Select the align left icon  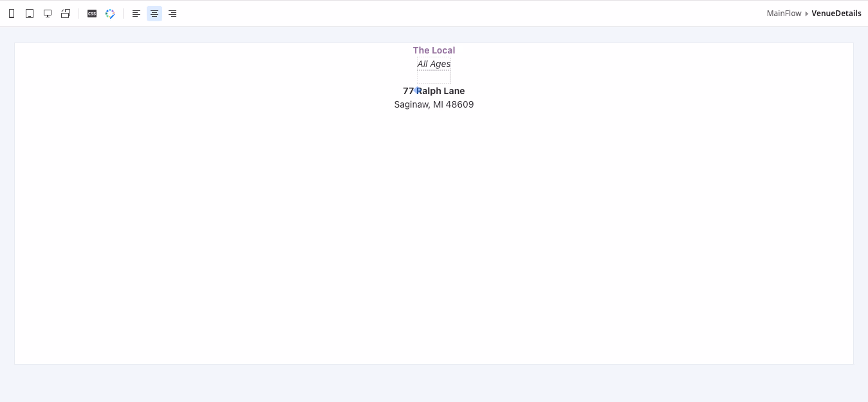pos(136,13)
